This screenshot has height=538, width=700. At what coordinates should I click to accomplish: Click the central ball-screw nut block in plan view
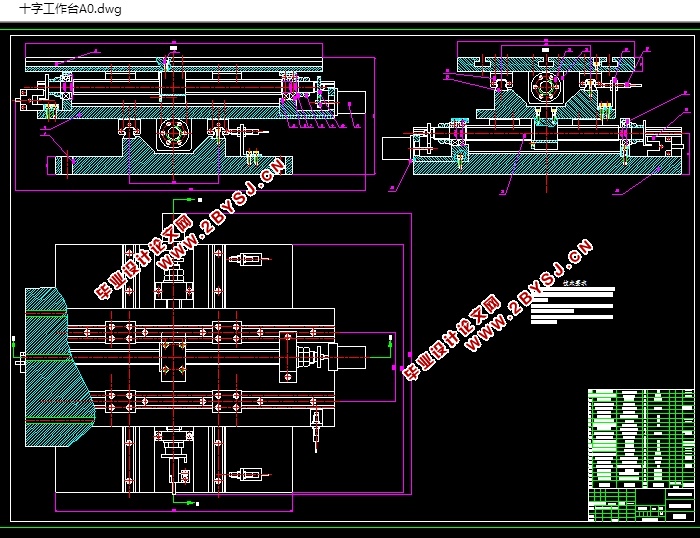pyautogui.click(x=172, y=357)
